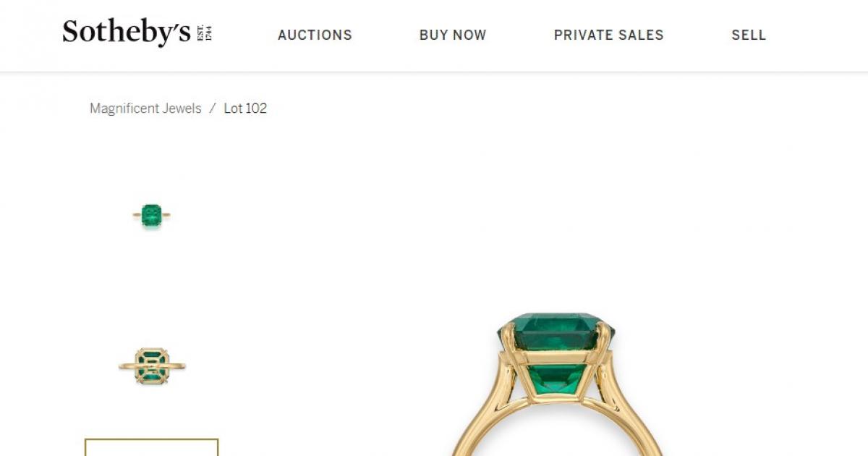The width and height of the screenshot is (868, 456).
Task: Click the 'Lot 102' label text
Action: [245, 109]
